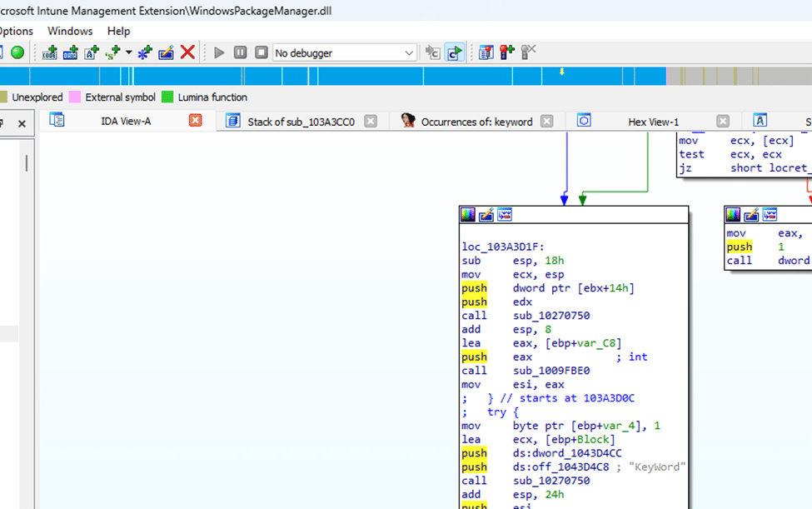Click the 'mov esi, eax' instruction

513,384
